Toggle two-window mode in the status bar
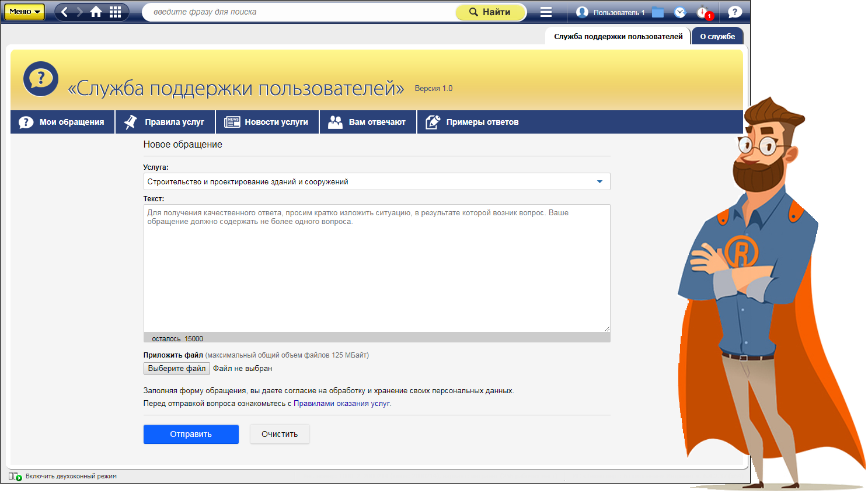Viewport: 868px width, 497px height. coord(16,476)
